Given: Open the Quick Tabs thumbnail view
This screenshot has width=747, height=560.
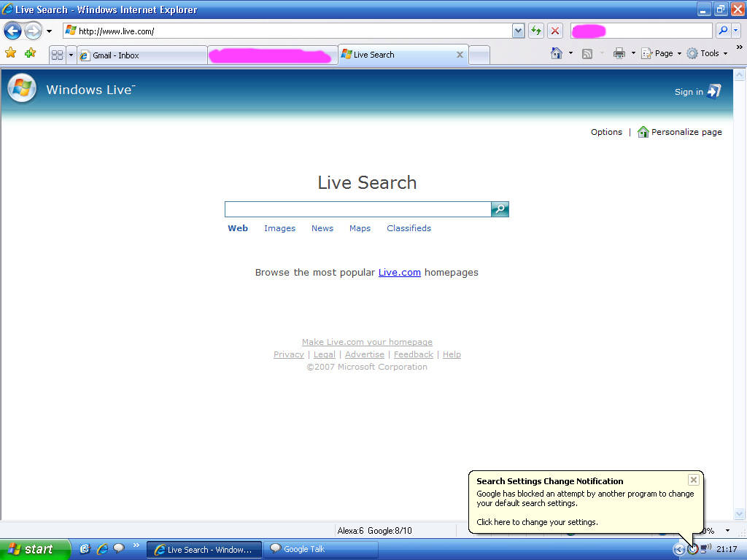Looking at the screenshot, I should coord(57,55).
